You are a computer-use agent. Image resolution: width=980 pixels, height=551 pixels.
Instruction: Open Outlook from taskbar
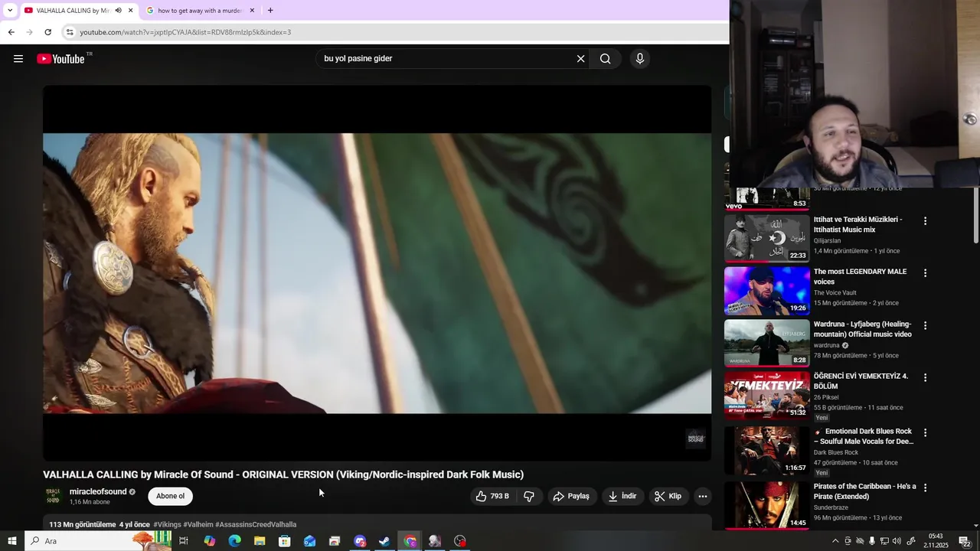[309, 541]
